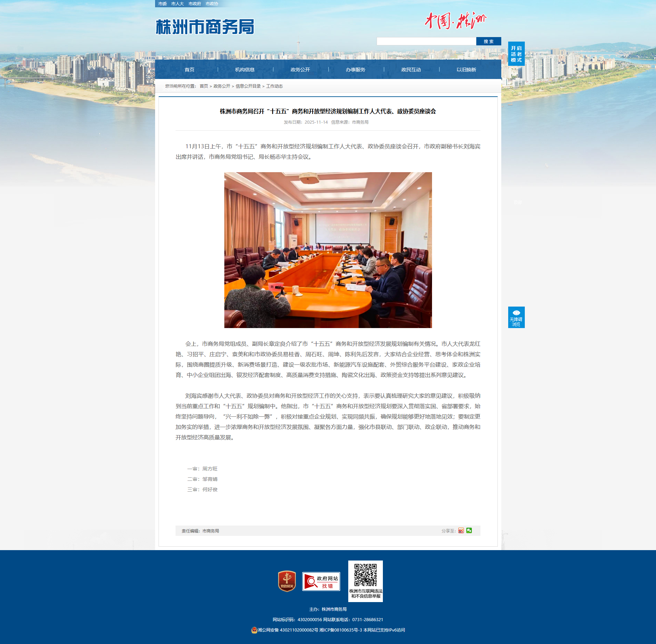Click the meeting room photo in article

point(328,250)
